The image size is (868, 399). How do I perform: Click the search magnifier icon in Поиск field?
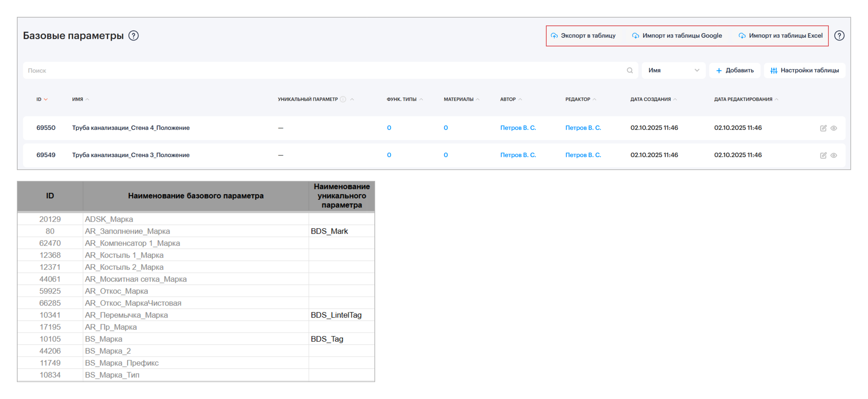[629, 70]
